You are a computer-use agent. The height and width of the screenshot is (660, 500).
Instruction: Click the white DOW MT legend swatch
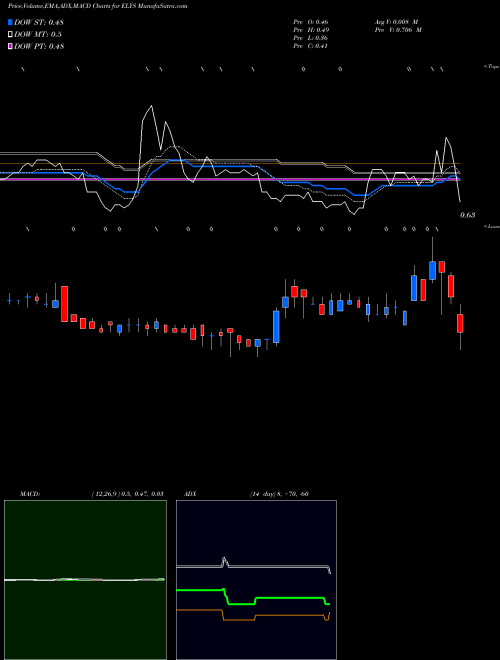tap(10, 34)
